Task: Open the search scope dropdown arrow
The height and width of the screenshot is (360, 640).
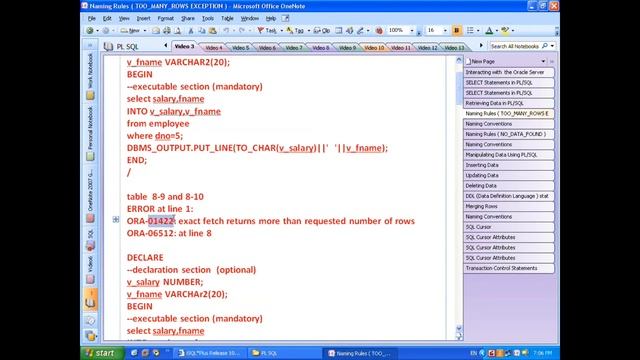Action: pyautogui.click(x=552, y=47)
